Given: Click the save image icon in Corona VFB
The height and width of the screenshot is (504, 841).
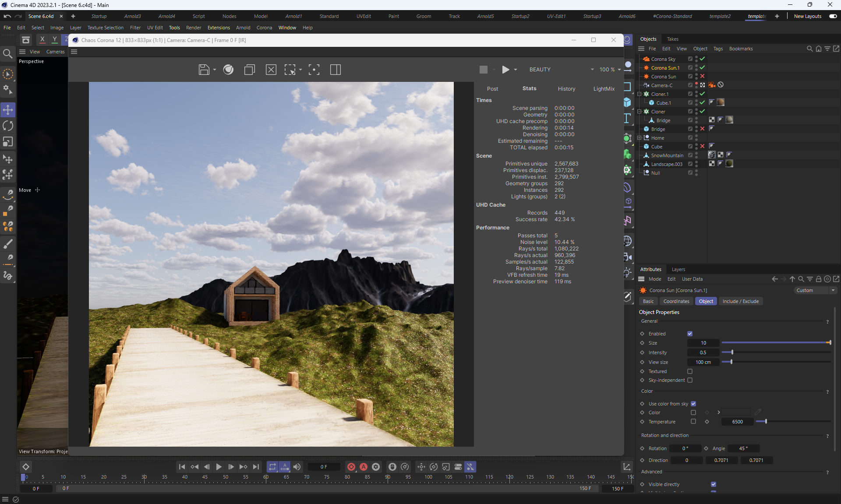Looking at the screenshot, I should pos(204,70).
